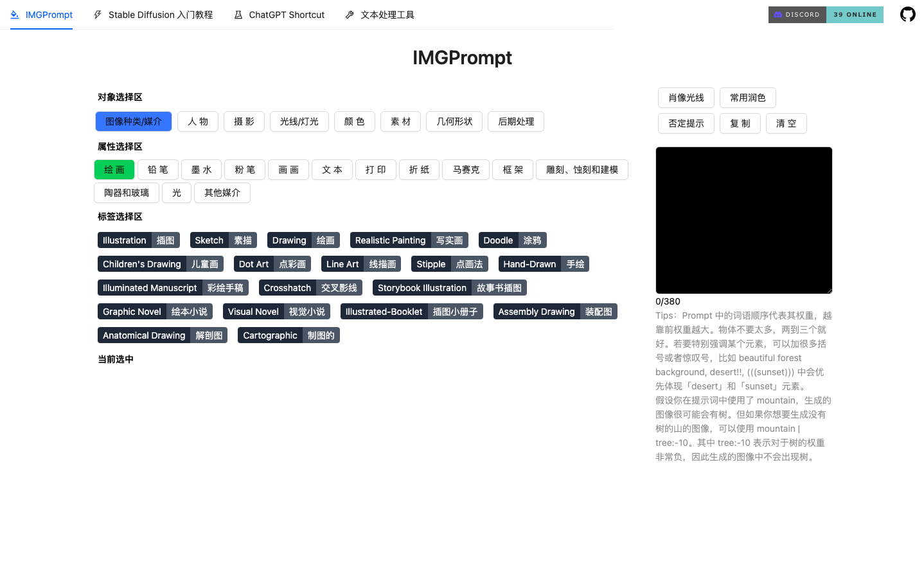Click the GitHub icon in the top right

pos(907,13)
